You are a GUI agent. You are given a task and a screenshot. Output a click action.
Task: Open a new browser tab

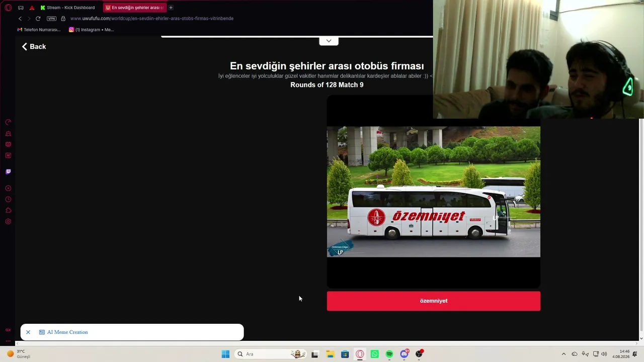tap(171, 8)
